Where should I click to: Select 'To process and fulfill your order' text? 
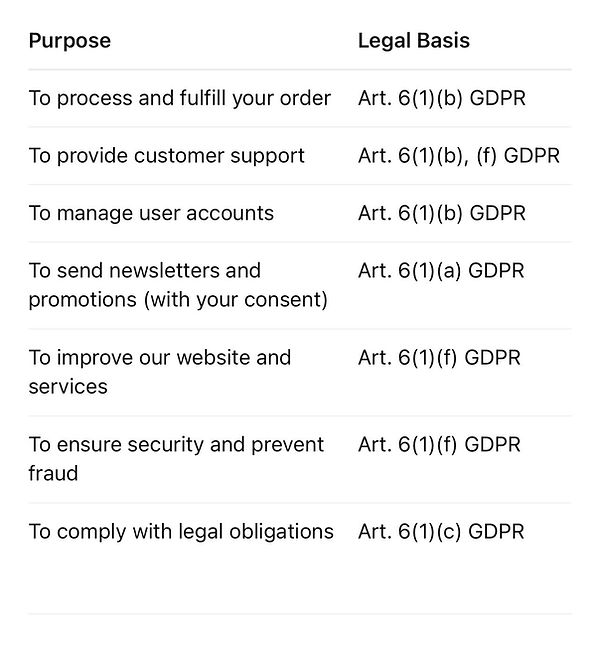[x=180, y=99]
